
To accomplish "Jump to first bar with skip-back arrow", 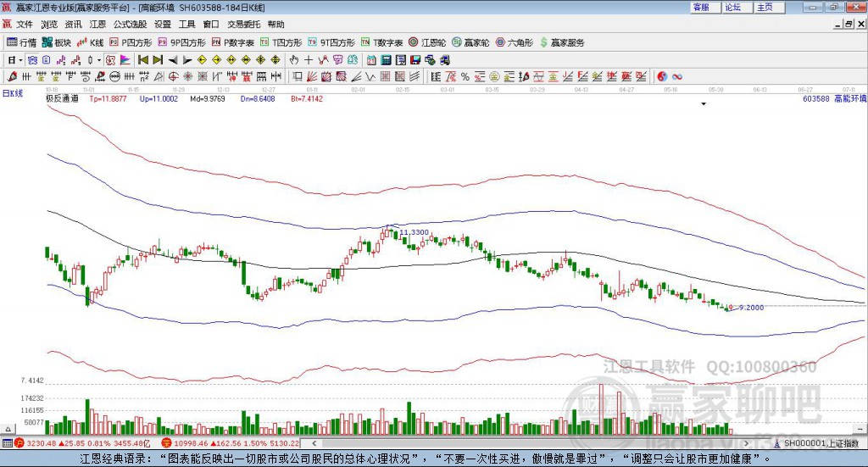I will (143, 60).
